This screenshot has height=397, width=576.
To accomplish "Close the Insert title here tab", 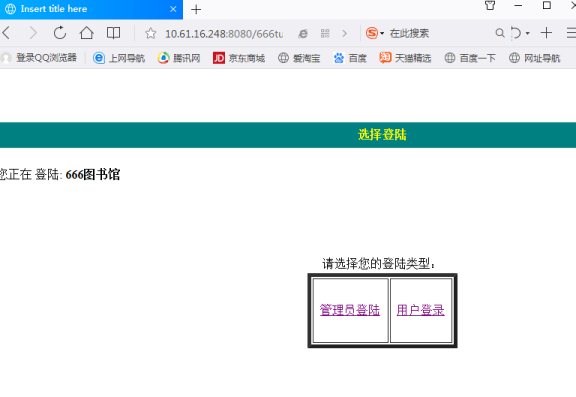I will tap(173, 9).
